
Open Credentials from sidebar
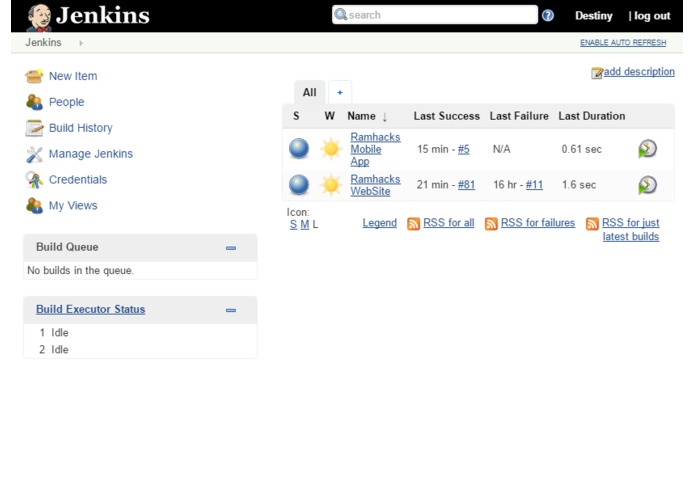pyautogui.click(x=78, y=179)
